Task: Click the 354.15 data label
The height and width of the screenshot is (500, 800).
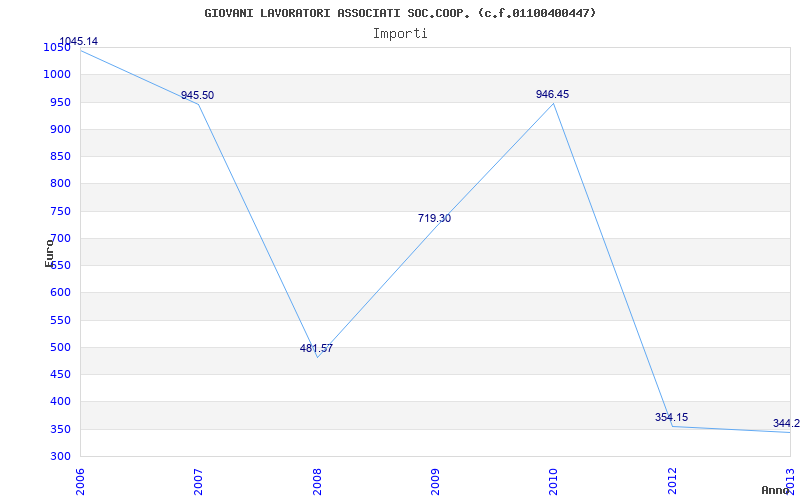Action: (x=671, y=417)
